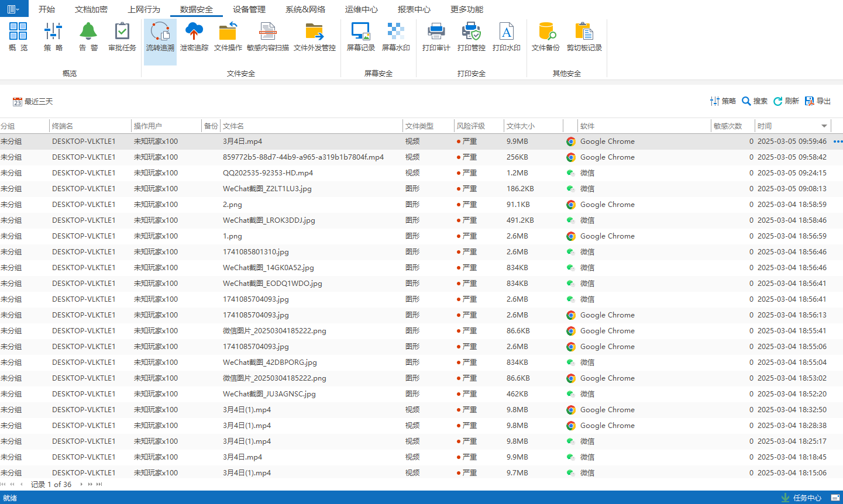Open 任务中心 in the status bar

pos(801,498)
